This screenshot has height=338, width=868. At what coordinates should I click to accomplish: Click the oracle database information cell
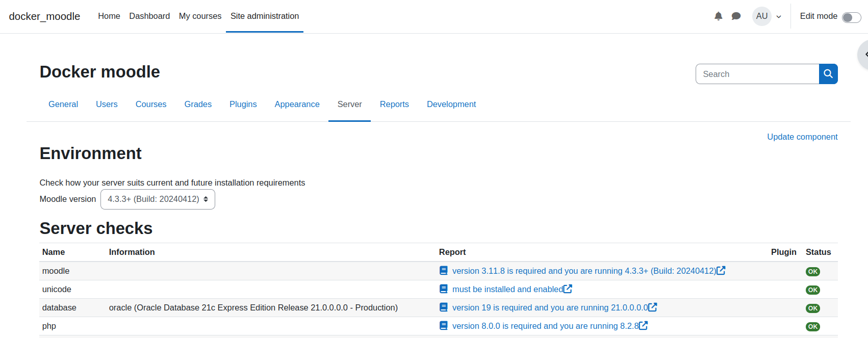(x=253, y=307)
